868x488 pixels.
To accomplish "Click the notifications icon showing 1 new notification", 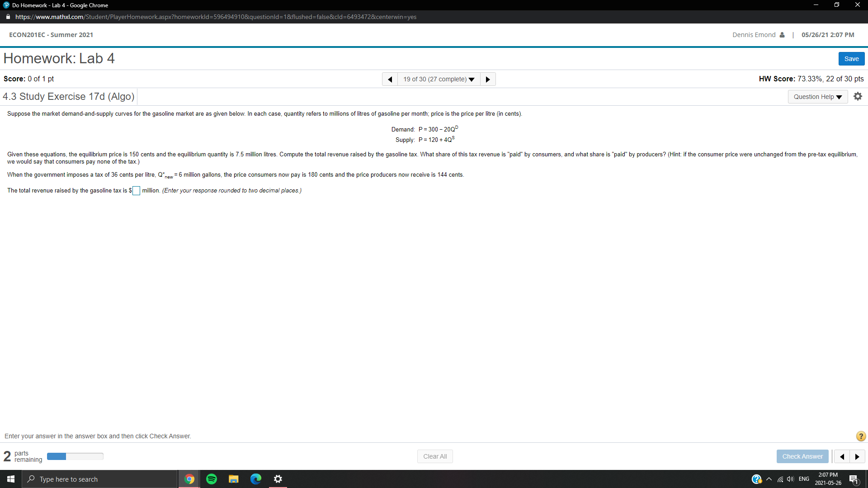I will (854, 479).
